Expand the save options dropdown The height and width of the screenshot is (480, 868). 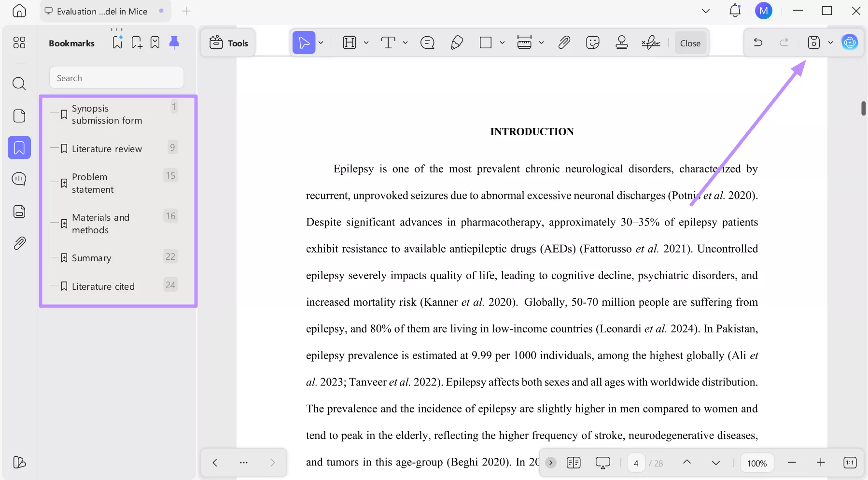click(x=830, y=42)
